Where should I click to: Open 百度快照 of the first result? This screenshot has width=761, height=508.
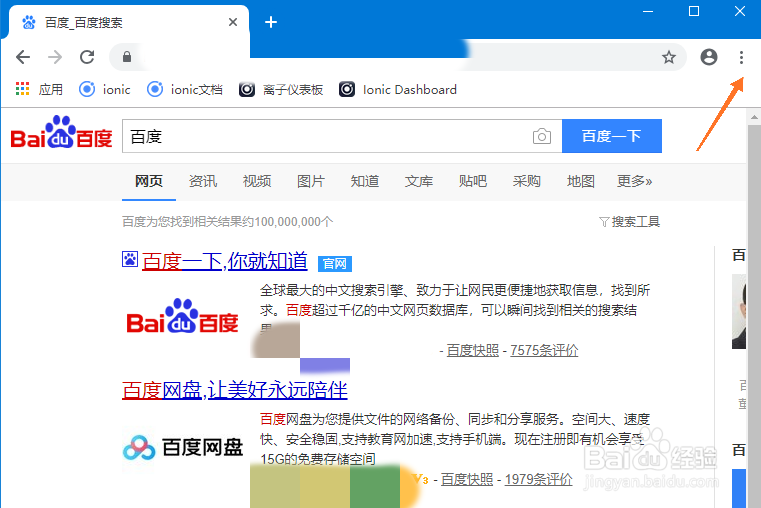473,350
